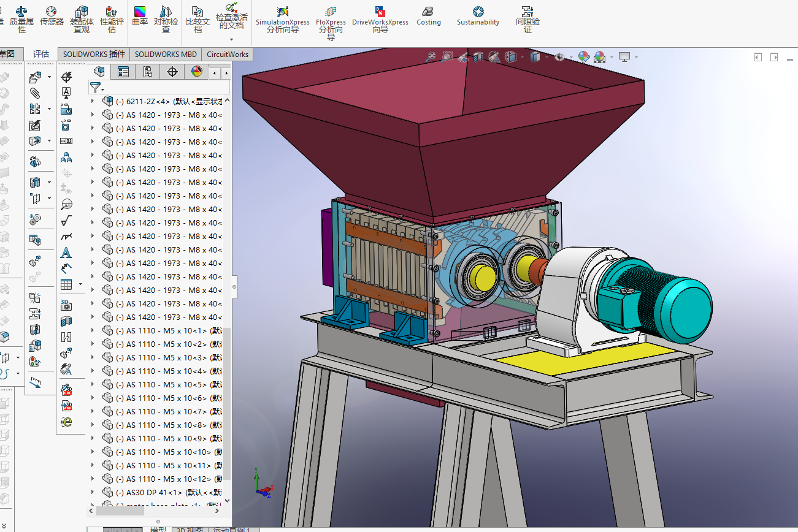The image size is (798, 532).
Task: Open the sensor (传感器) tool
Action: coord(52,16)
